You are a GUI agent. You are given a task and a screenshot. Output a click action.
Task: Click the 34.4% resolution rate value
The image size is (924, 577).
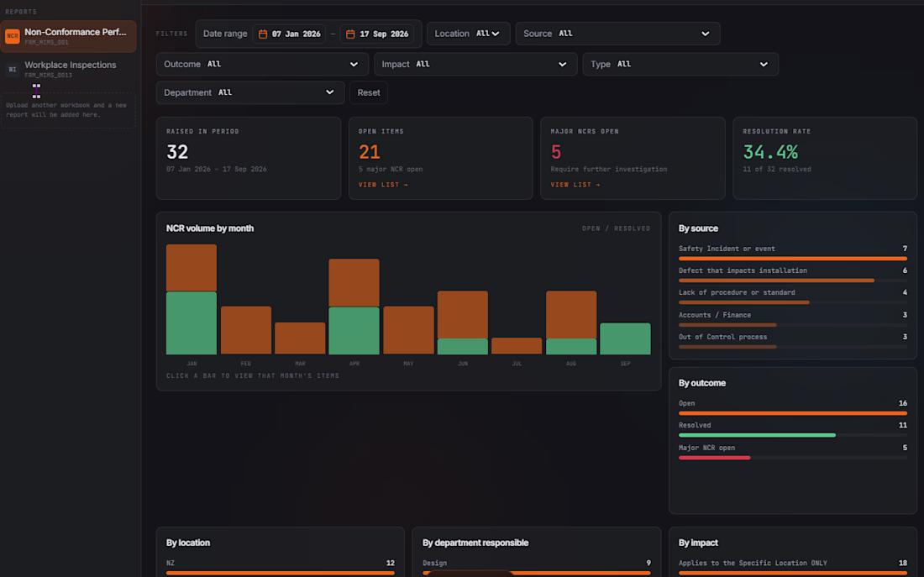770,152
